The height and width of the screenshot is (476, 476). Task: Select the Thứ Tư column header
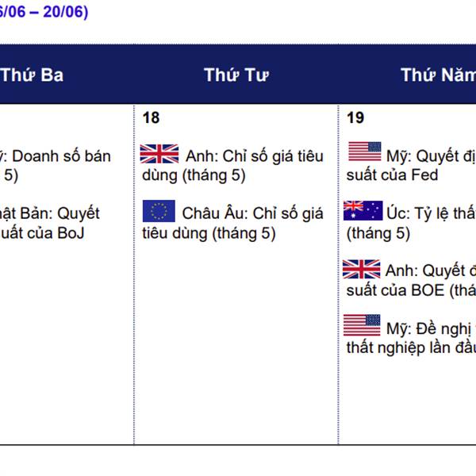point(236,75)
